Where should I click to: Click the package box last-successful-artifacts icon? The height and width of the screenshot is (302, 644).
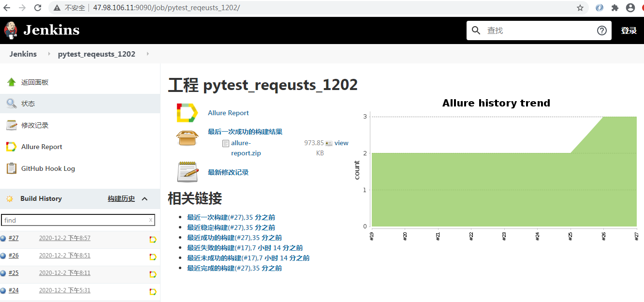tap(187, 138)
